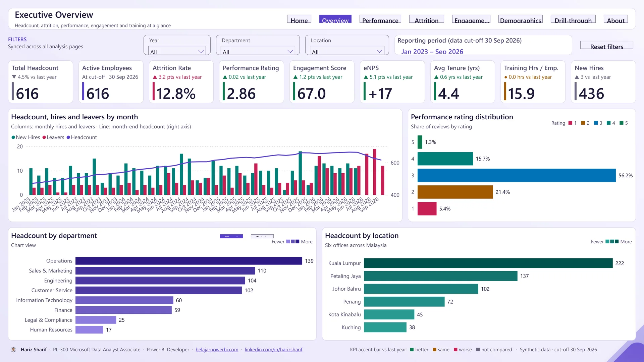Click the Leavers legend marker
Screen dimensions: 644x362
point(44,137)
